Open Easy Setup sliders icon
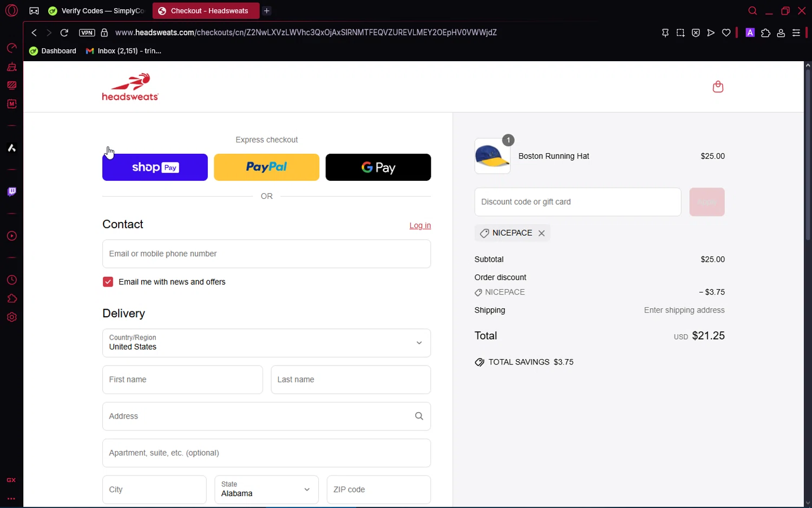Viewport: 812px width, 508px height. [796, 33]
